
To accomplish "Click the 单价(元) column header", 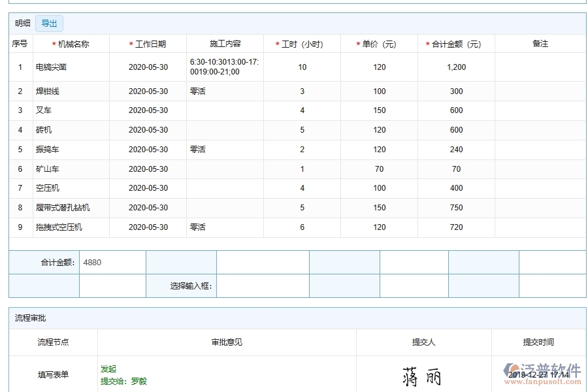I will [378, 42].
